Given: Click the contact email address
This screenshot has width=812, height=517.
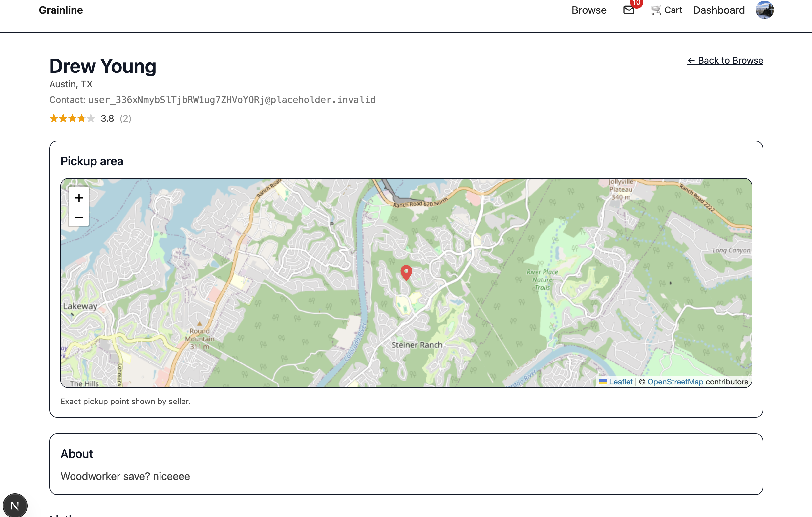Looking at the screenshot, I should pyautogui.click(x=231, y=100).
